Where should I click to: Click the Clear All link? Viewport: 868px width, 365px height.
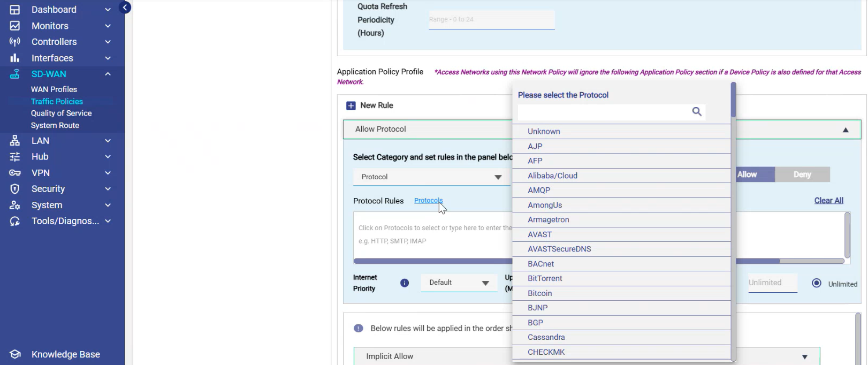coord(828,201)
